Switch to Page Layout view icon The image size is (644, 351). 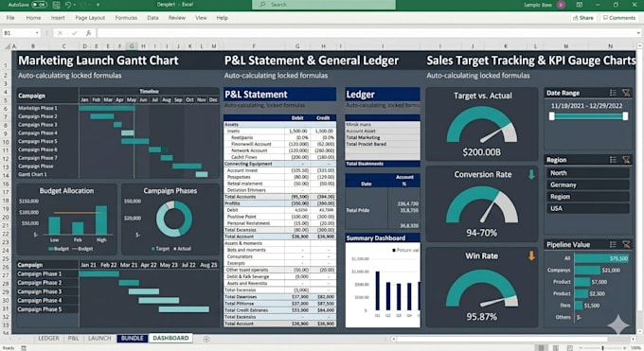(556, 348)
